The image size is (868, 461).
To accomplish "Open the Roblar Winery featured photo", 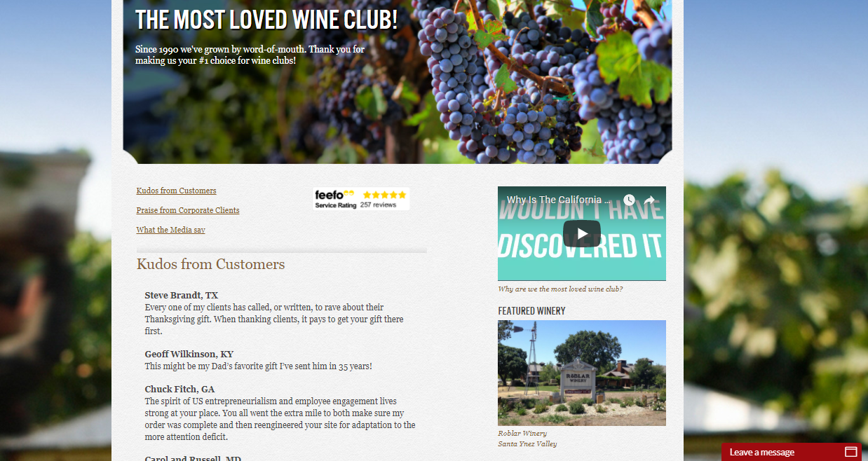I will coord(581,373).
